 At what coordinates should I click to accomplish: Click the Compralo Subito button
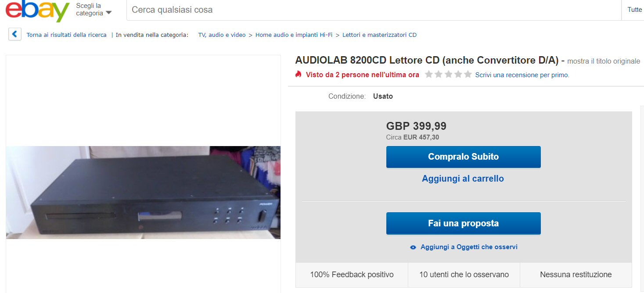point(463,157)
